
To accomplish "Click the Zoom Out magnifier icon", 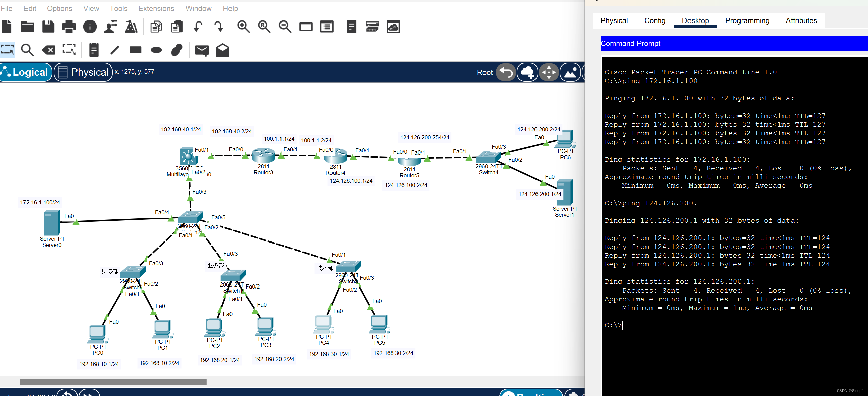I will pyautogui.click(x=285, y=27).
